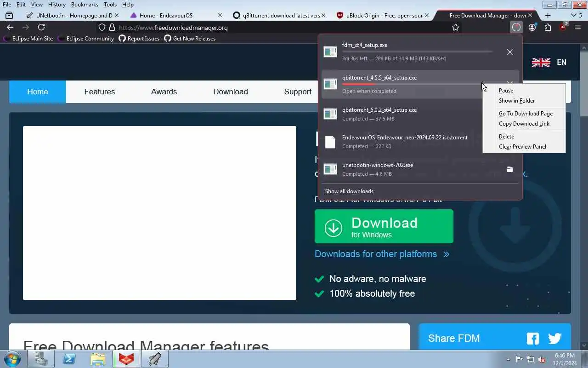Viewport: 588px width, 368px height.
Task: Go back one page
Action: pyautogui.click(x=10, y=28)
